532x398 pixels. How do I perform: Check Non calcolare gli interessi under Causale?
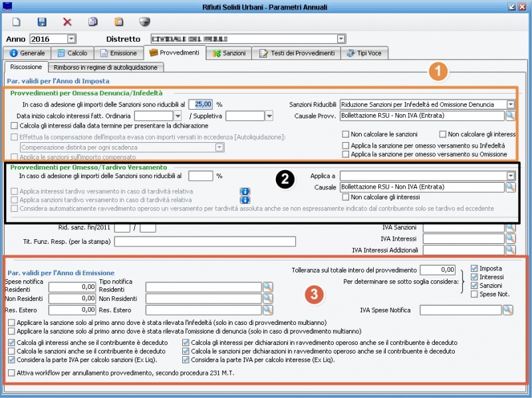pos(345,197)
